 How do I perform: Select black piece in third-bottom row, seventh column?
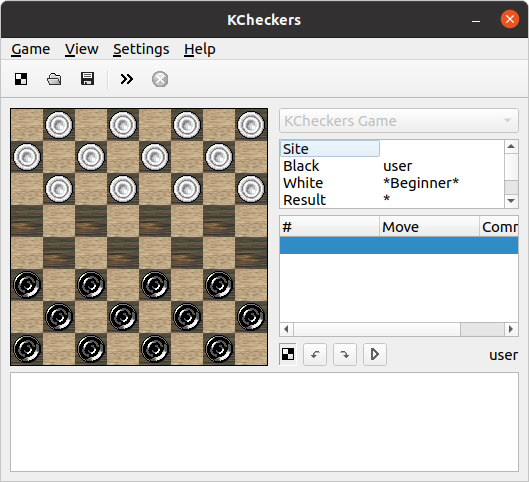click(219, 285)
